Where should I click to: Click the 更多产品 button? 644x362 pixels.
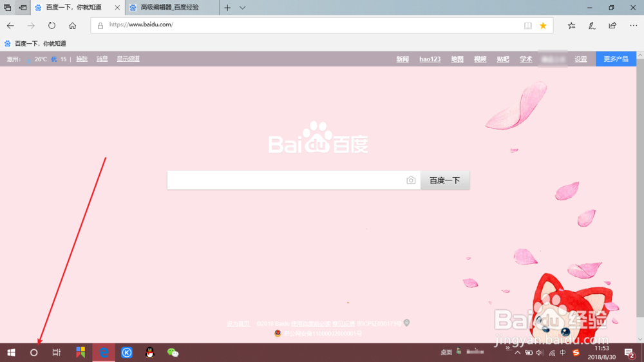coord(616,59)
